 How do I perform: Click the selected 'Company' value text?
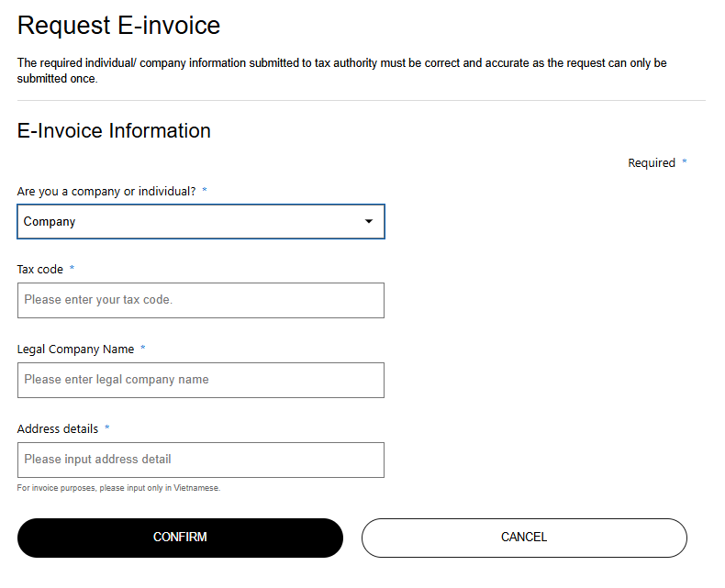pos(50,221)
